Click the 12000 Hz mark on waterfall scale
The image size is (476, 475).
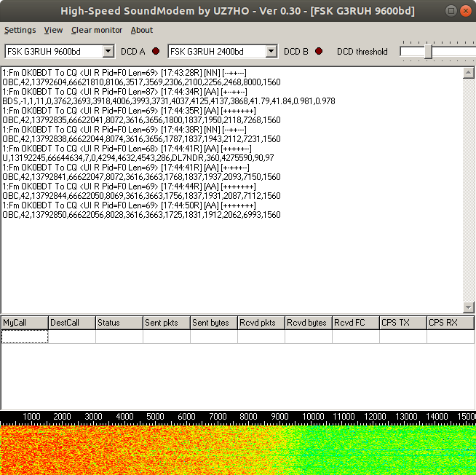point(375,416)
